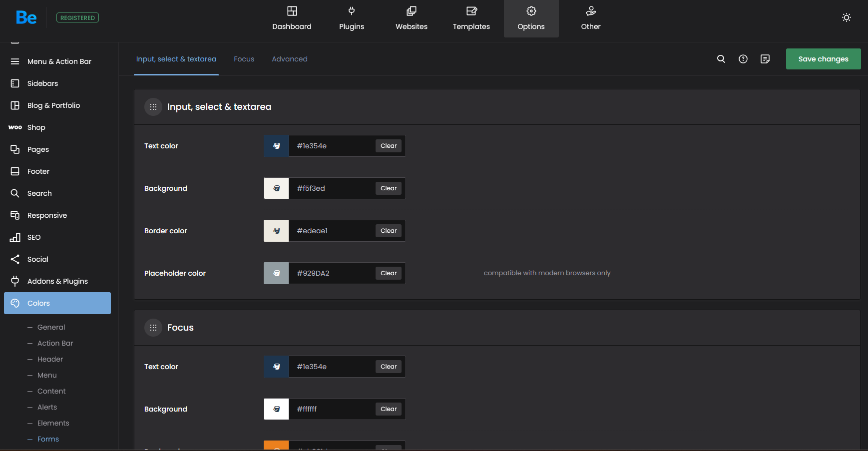Clear the Placeholder color value
Image resolution: width=868 pixels, height=451 pixels.
(389, 273)
